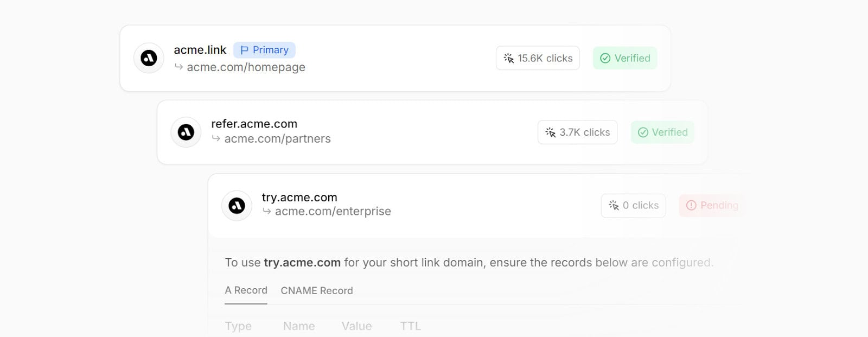
Task: Click the Pending status badge
Action: click(712, 205)
